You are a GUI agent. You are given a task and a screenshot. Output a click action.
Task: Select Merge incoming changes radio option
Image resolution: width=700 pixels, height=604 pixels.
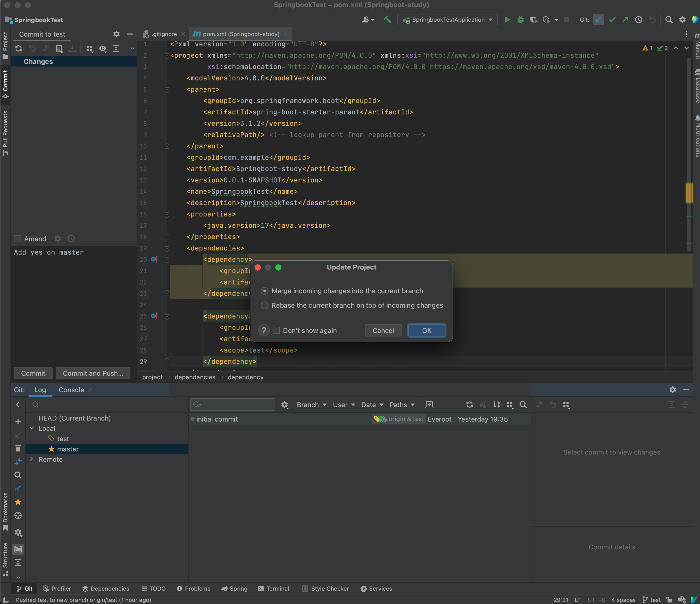(x=264, y=290)
